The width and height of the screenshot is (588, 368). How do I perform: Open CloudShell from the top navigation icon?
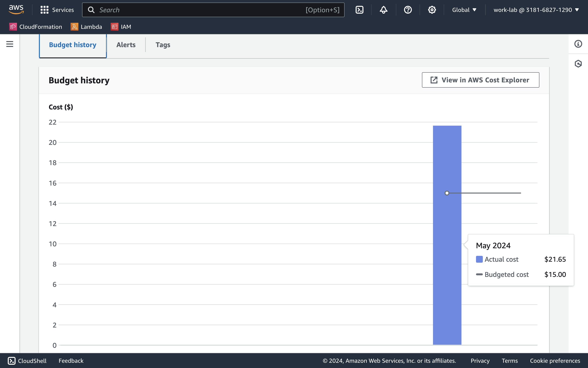point(359,10)
